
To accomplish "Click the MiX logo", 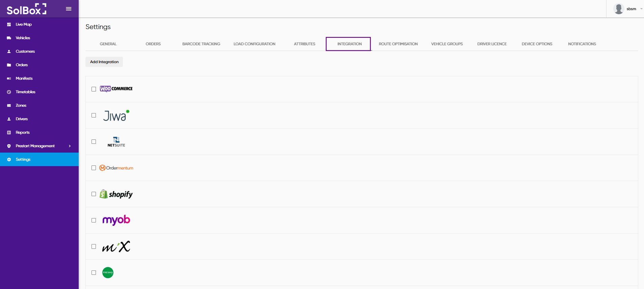I will pos(116,246).
